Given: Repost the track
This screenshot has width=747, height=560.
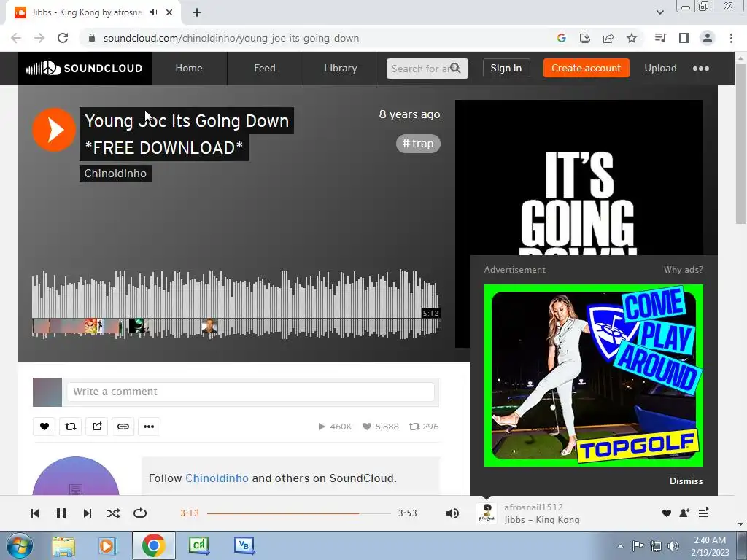Looking at the screenshot, I should 71,426.
